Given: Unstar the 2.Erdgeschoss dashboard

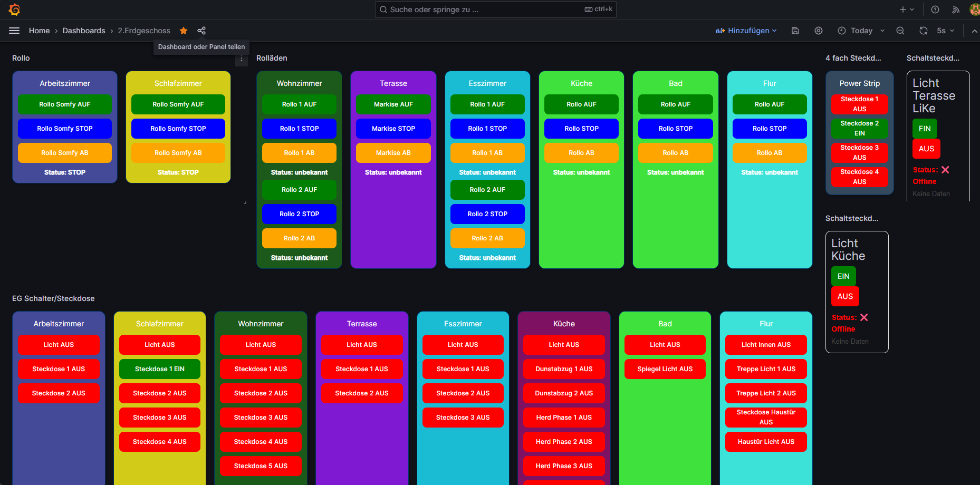Looking at the screenshot, I should point(184,31).
